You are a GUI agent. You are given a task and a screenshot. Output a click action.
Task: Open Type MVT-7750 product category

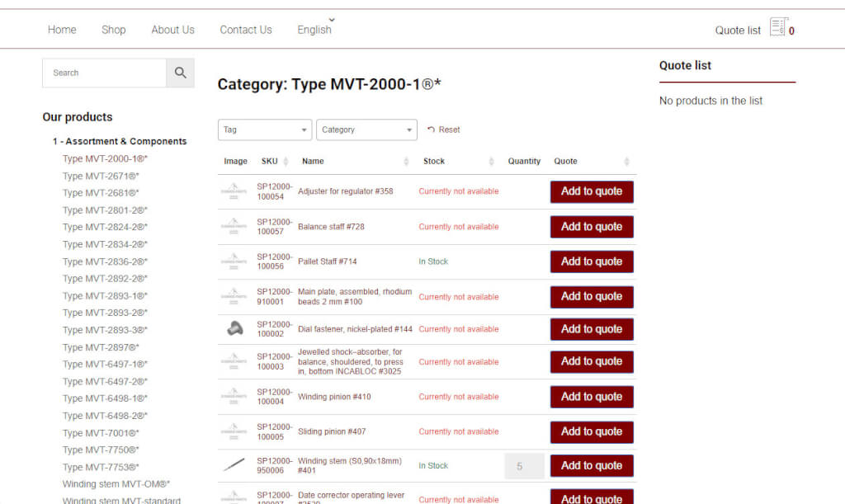[x=101, y=450]
